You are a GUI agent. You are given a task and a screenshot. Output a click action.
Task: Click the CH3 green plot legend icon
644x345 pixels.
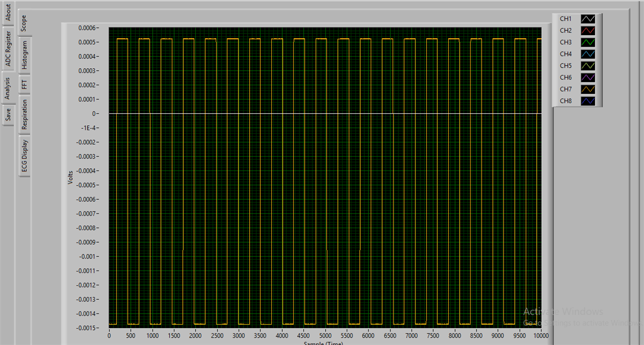pos(589,42)
